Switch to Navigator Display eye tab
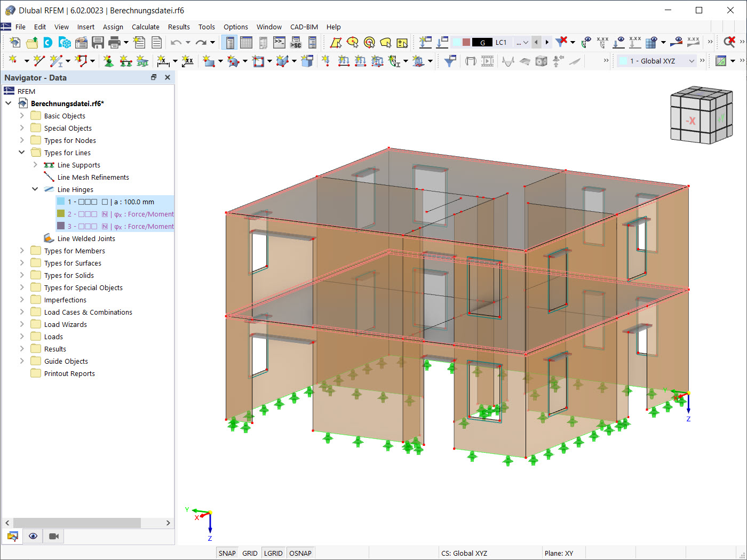 [x=33, y=536]
